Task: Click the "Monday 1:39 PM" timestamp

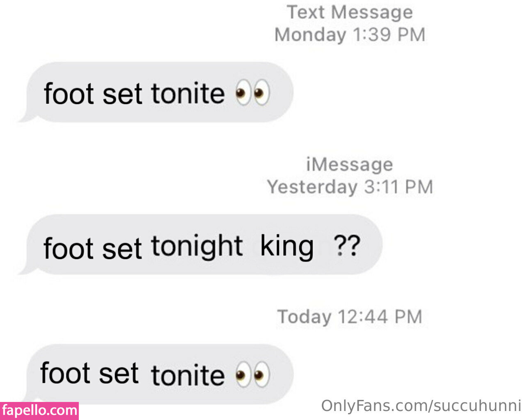Action: click(x=350, y=34)
